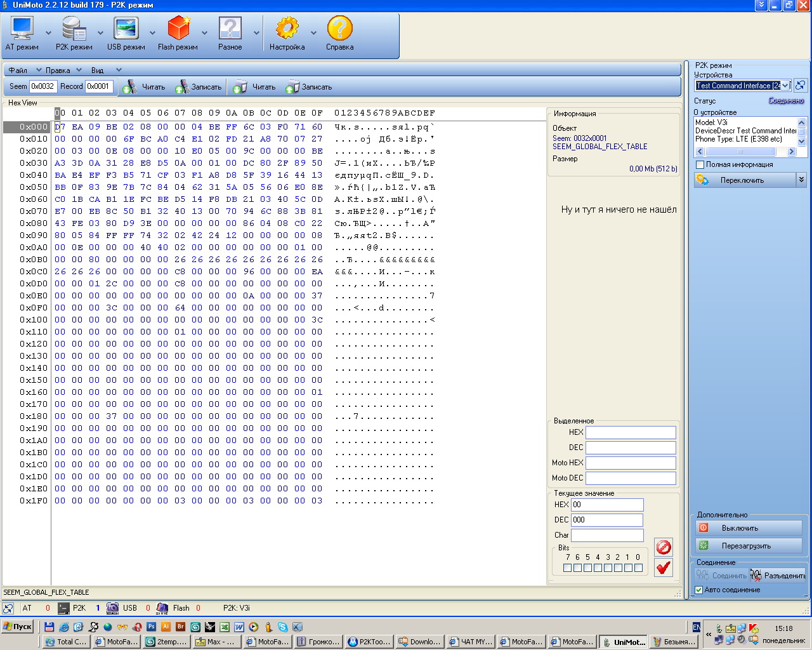812x650 pixels.
Task: Expand the Переключить options arrow
Action: (801, 180)
